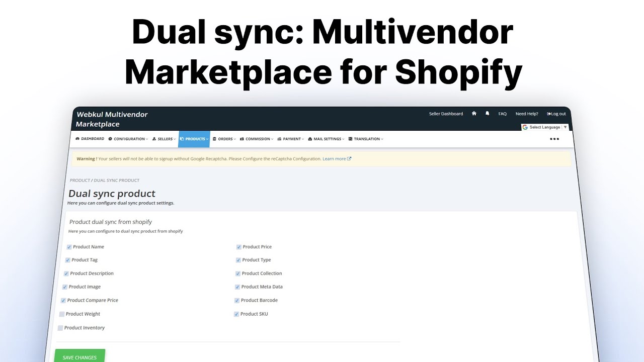The width and height of the screenshot is (644, 362).
Task: Click the Save Changes button
Action: tap(79, 356)
